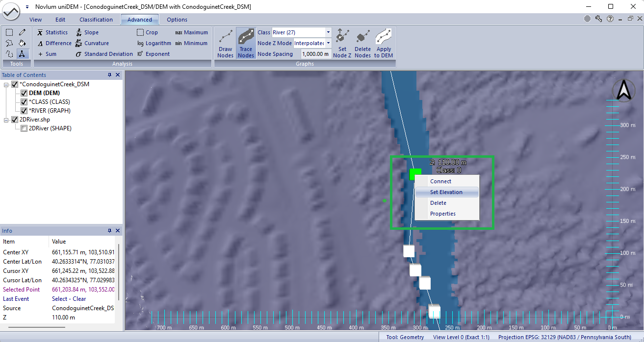Open the Edit tab
Viewport: 644px width, 342px height.
(x=60, y=20)
